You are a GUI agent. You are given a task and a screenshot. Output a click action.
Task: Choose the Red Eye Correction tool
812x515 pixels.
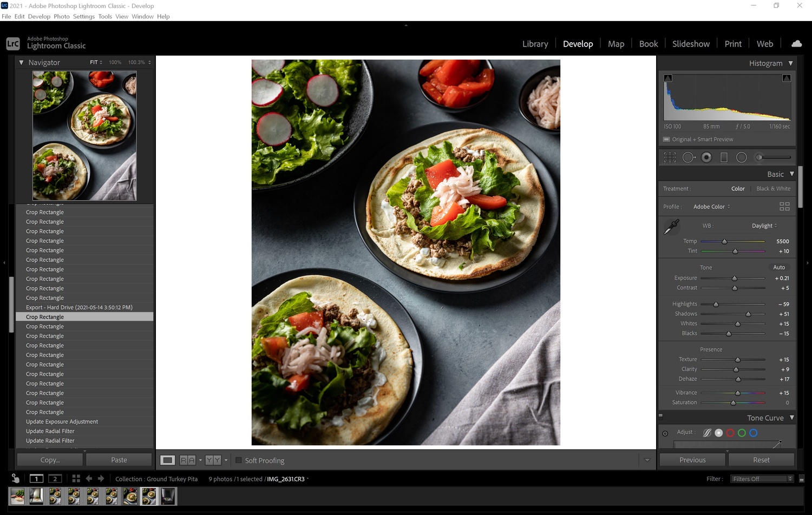coord(706,157)
